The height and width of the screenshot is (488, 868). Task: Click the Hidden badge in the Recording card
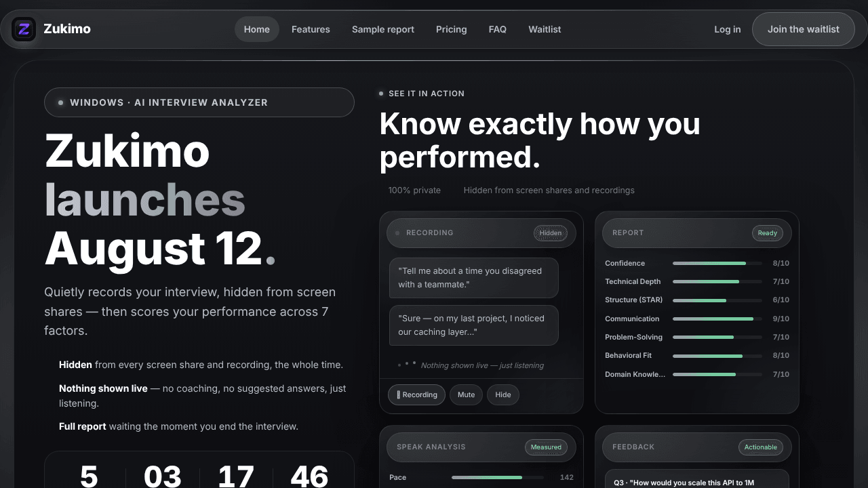[x=551, y=232]
